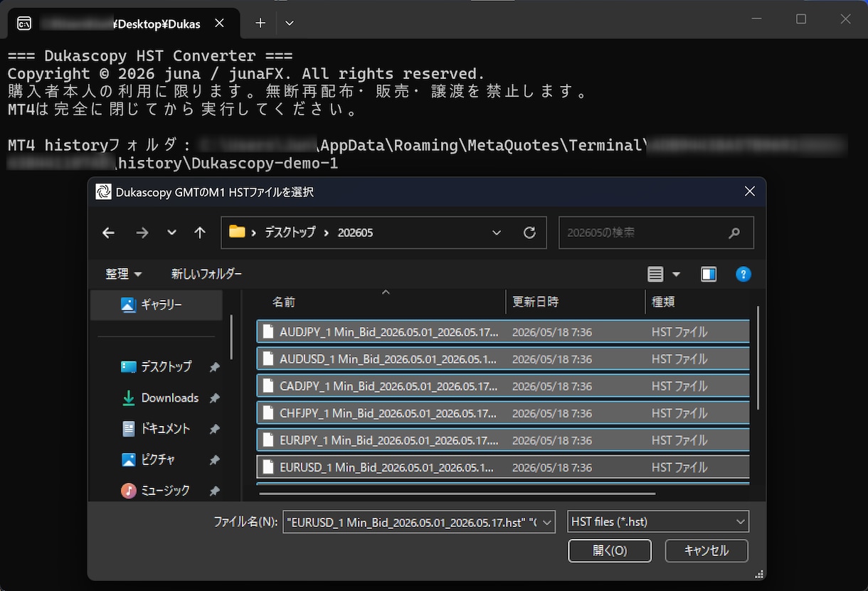The image size is (868, 591).
Task: Click the pin icon next to ピクチャ
Action: point(214,460)
